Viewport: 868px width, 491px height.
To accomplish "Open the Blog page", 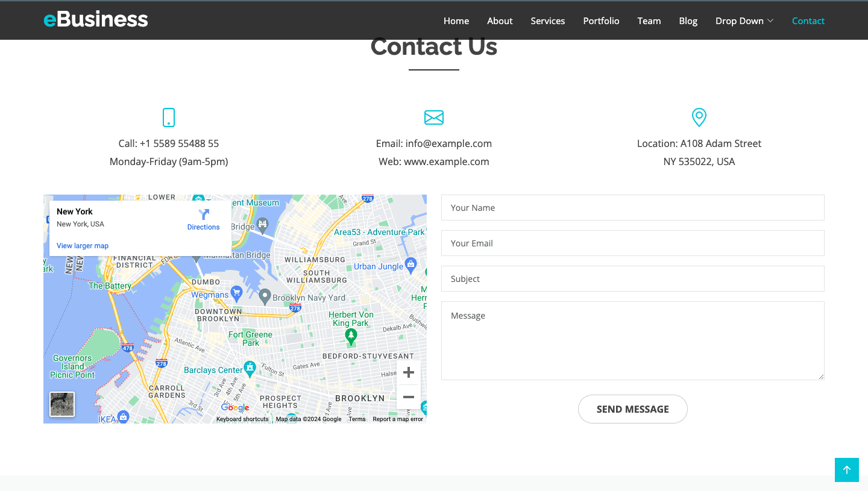I will click(688, 20).
